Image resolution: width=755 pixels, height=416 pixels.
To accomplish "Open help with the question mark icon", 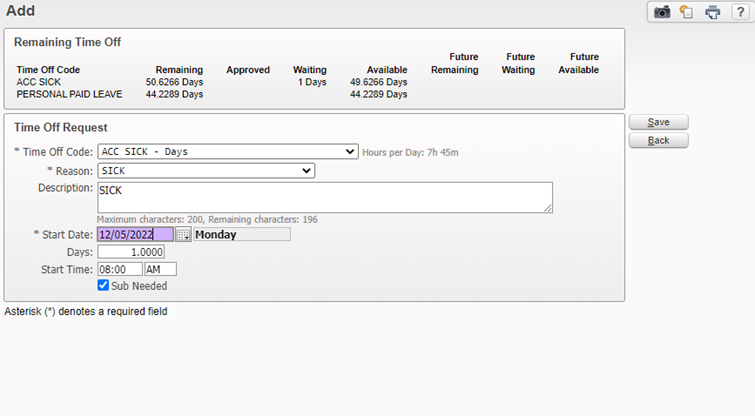I will point(738,12).
